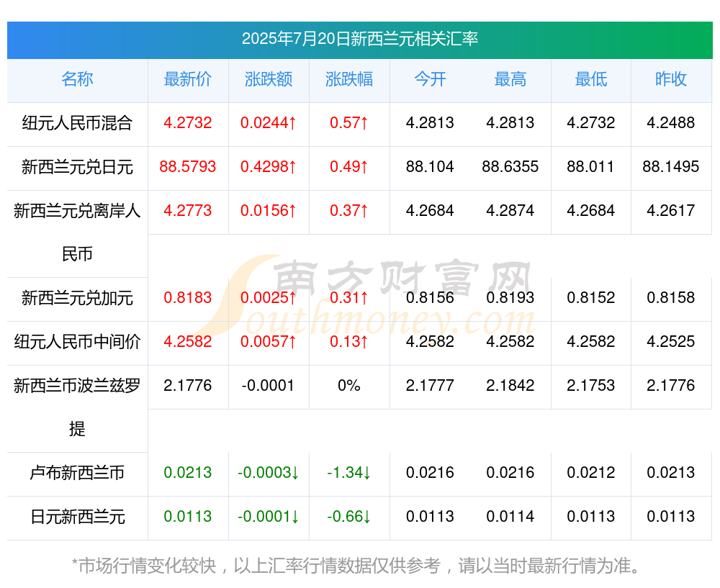Click change percent 0.49↑
This screenshot has height=588, width=720.
pyautogui.click(x=349, y=167)
